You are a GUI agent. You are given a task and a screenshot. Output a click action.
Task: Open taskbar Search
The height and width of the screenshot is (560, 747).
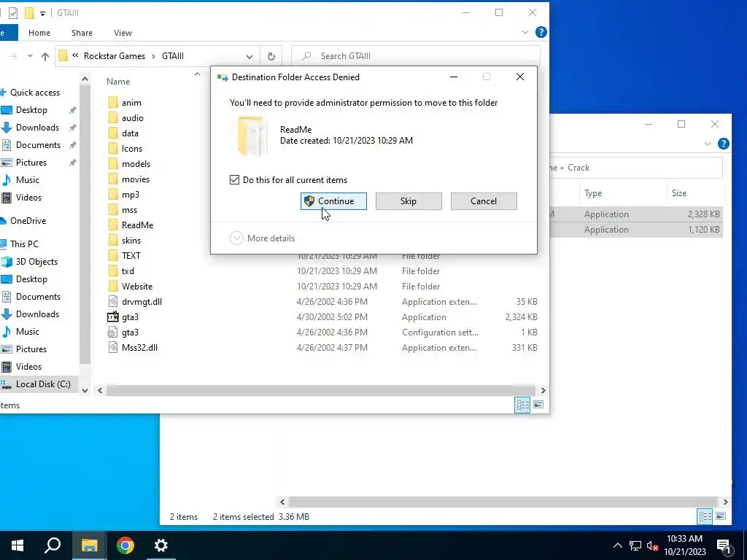53,545
